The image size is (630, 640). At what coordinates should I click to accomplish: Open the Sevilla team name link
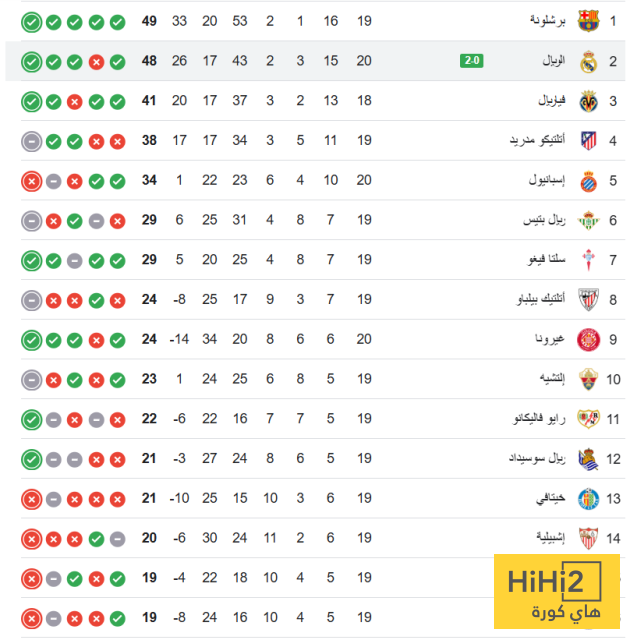(x=547, y=539)
